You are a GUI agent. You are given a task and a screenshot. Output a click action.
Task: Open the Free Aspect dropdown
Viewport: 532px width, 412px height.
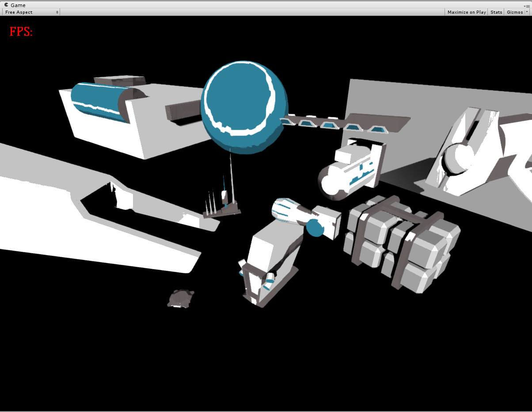pyautogui.click(x=31, y=12)
